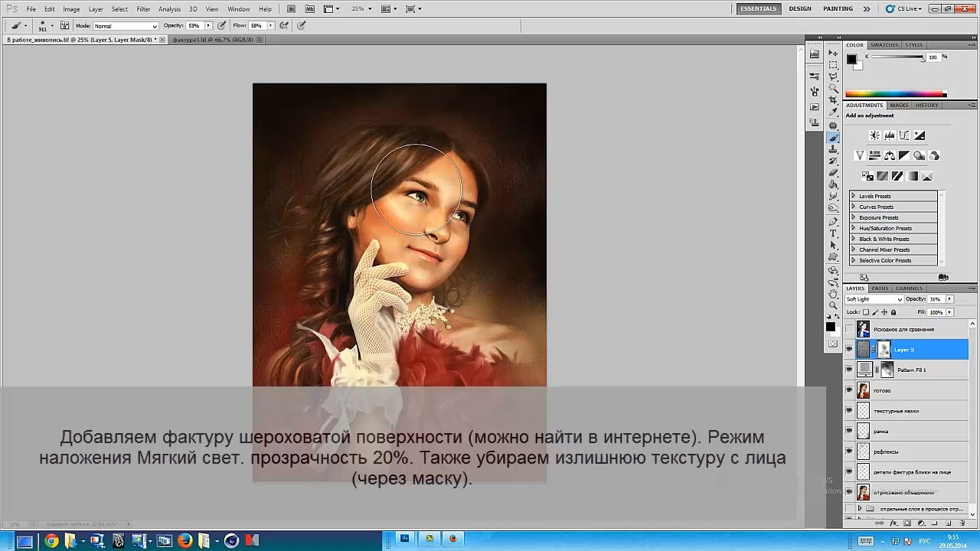
Task: Add a Color Balance adjustment
Action: tap(890, 155)
